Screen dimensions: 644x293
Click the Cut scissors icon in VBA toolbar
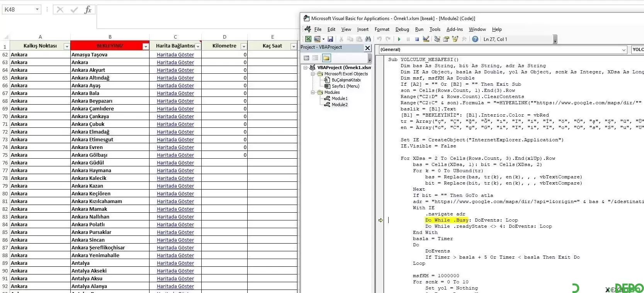[x=341, y=39]
